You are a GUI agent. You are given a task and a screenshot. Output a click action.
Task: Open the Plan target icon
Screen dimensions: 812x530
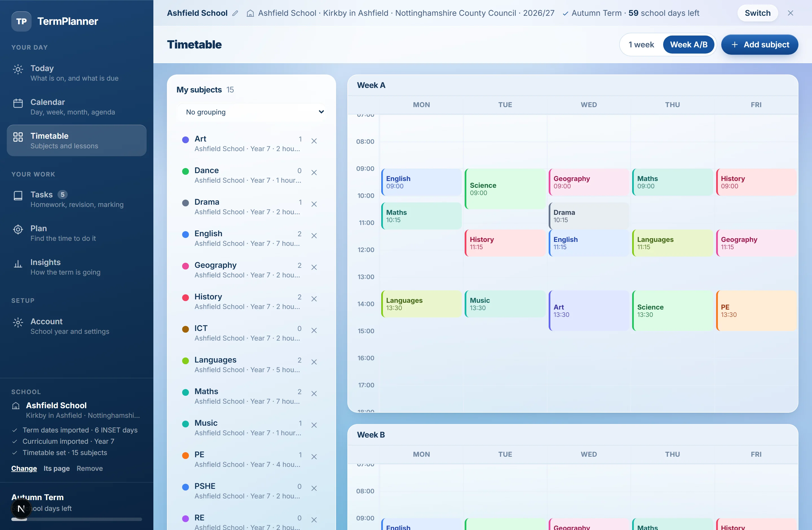pyautogui.click(x=18, y=229)
